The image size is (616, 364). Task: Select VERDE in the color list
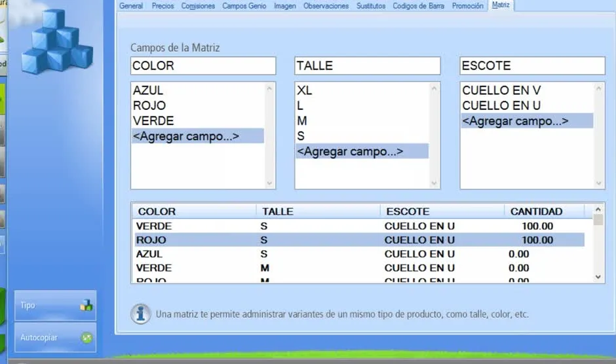point(198,120)
